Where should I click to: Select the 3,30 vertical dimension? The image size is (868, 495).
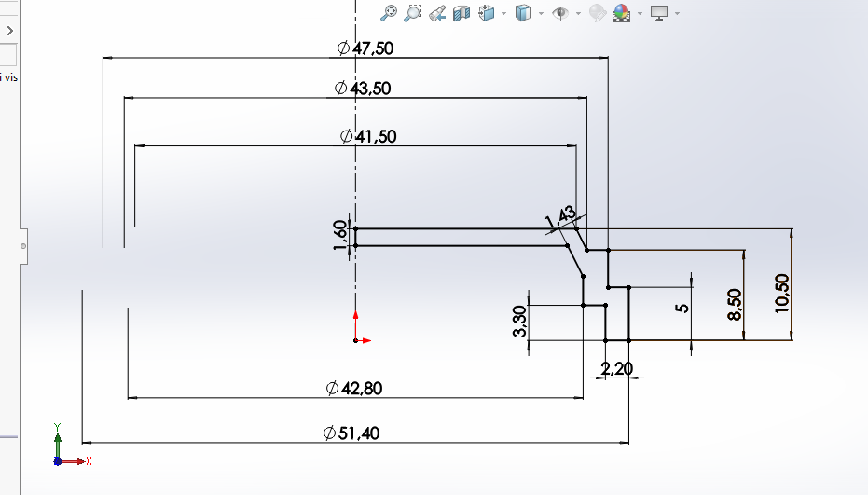pos(520,322)
